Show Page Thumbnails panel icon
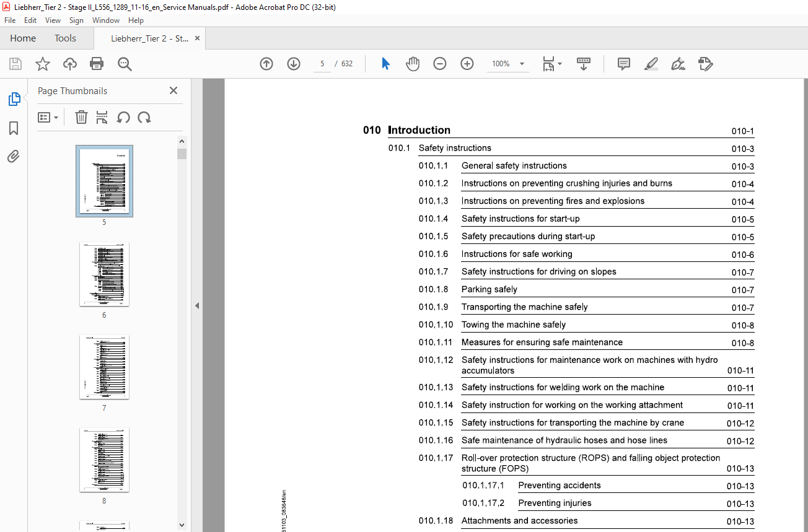The width and height of the screenshot is (808, 532). point(14,99)
